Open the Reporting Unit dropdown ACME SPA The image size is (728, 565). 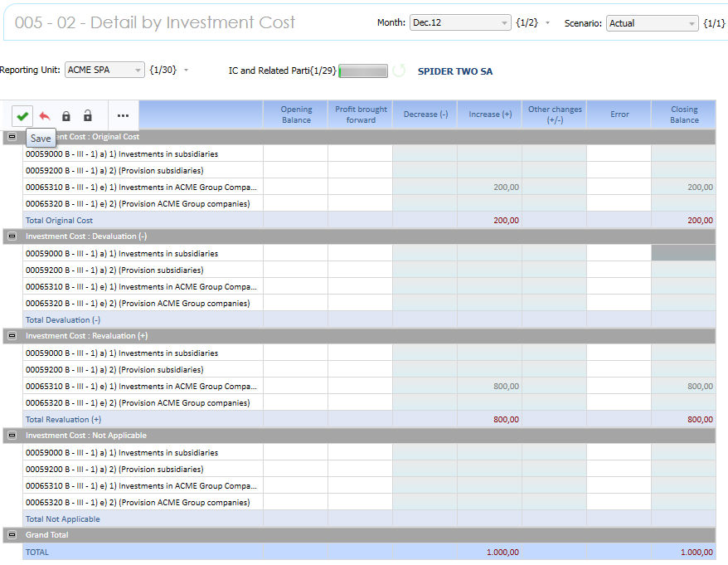point(104,70)
